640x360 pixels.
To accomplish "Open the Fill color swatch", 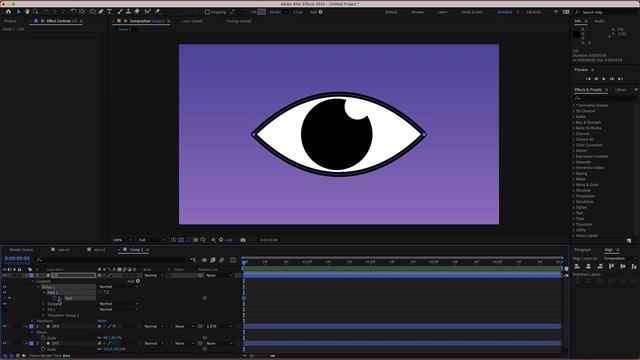I will [x=262, y=12].
